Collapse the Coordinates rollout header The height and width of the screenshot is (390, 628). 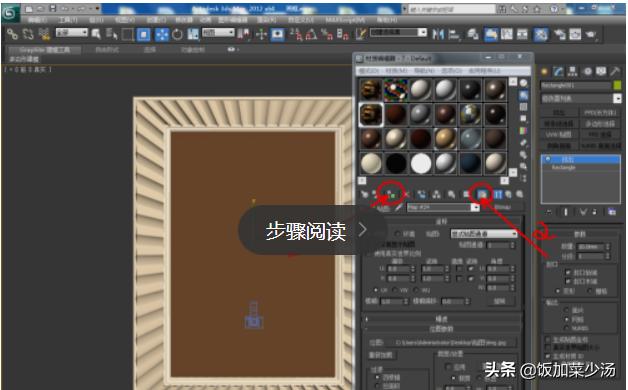point(442,221)
